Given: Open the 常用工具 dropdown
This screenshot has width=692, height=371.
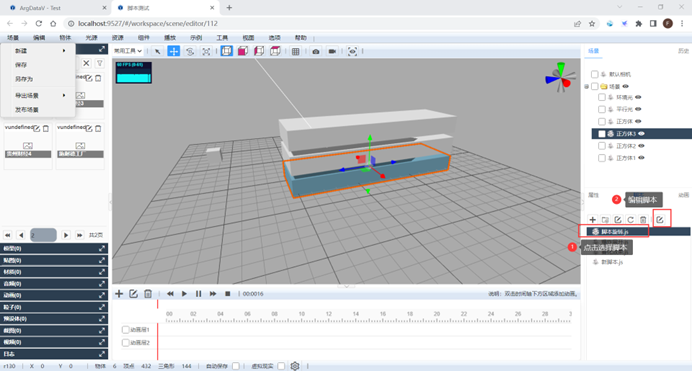Looking at the screenshot, I should (128, 51).
